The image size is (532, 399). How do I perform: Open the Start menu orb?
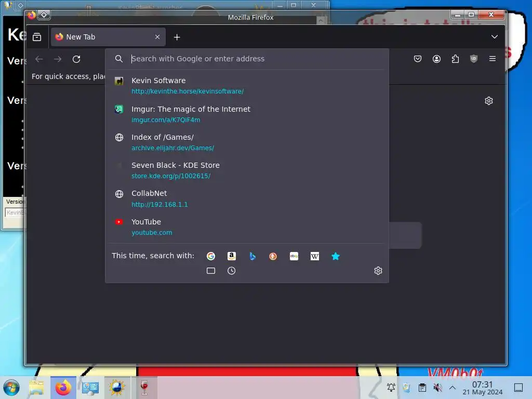coord(11,388)
